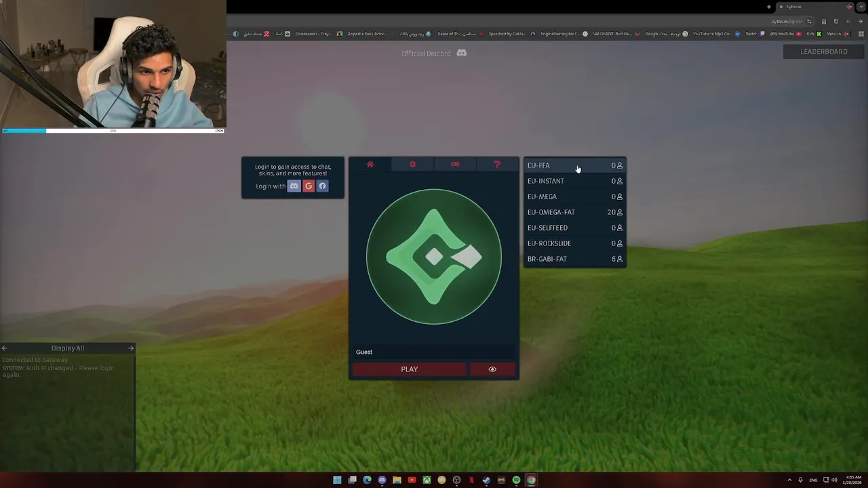Select the BR-GABI-FAT server
The height and width of the screenshot is (488, 868).
pyautogui.click(x=574, y=259)
